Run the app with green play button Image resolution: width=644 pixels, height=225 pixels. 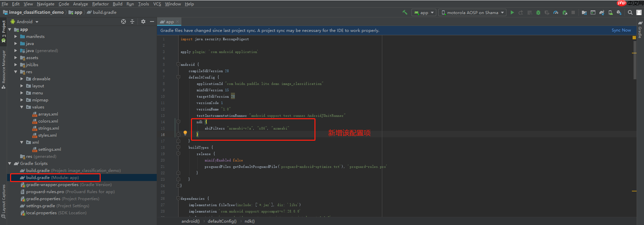[x=512, y=12]
